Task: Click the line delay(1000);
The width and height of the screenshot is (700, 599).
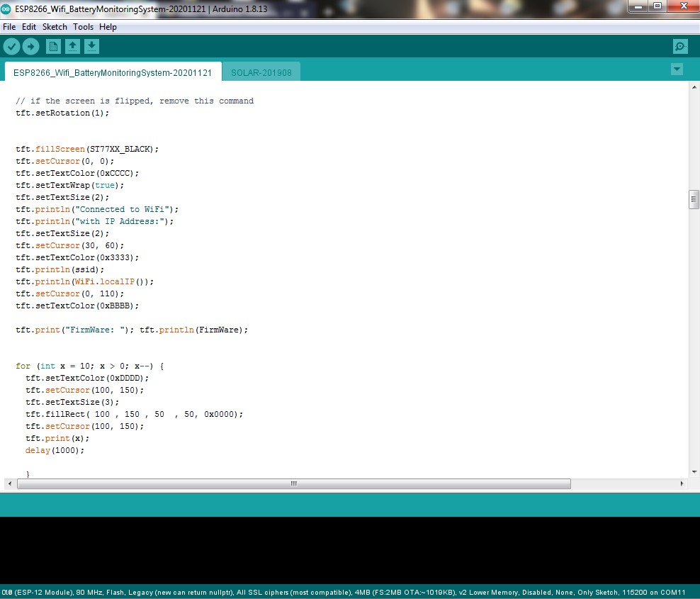Action: tap(55, 451)
